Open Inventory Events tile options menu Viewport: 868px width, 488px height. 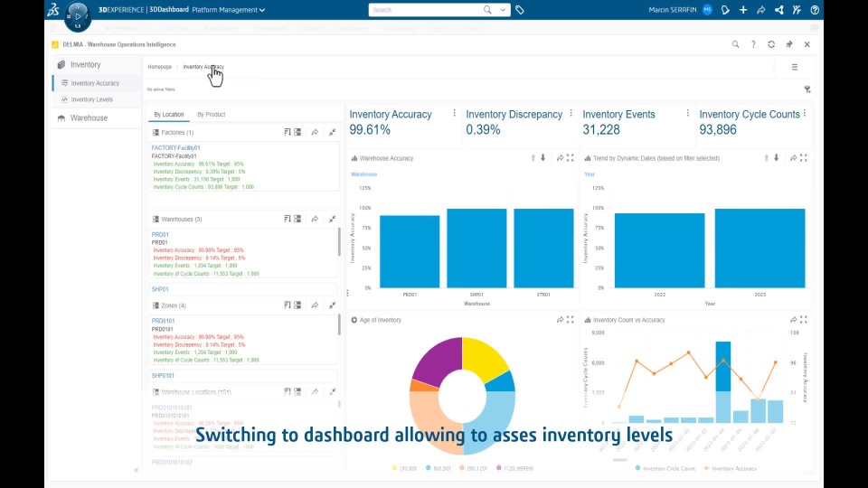[x=687, y=113]
